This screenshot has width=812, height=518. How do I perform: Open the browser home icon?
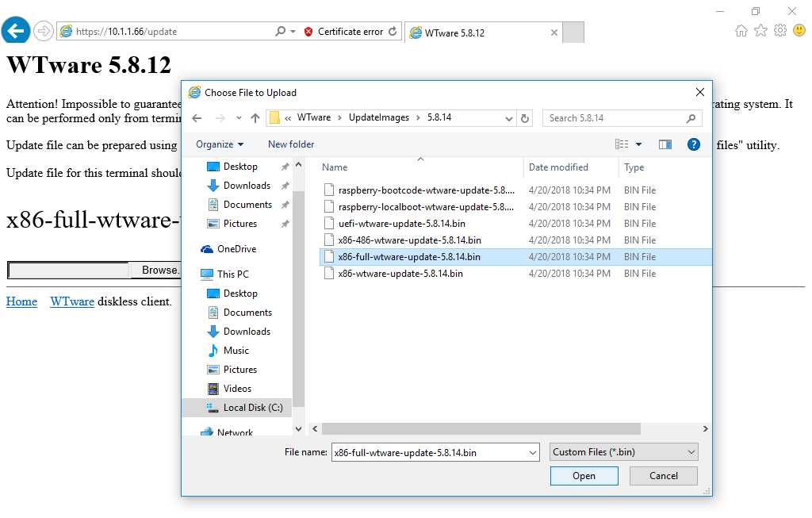(x=741, y=31)
